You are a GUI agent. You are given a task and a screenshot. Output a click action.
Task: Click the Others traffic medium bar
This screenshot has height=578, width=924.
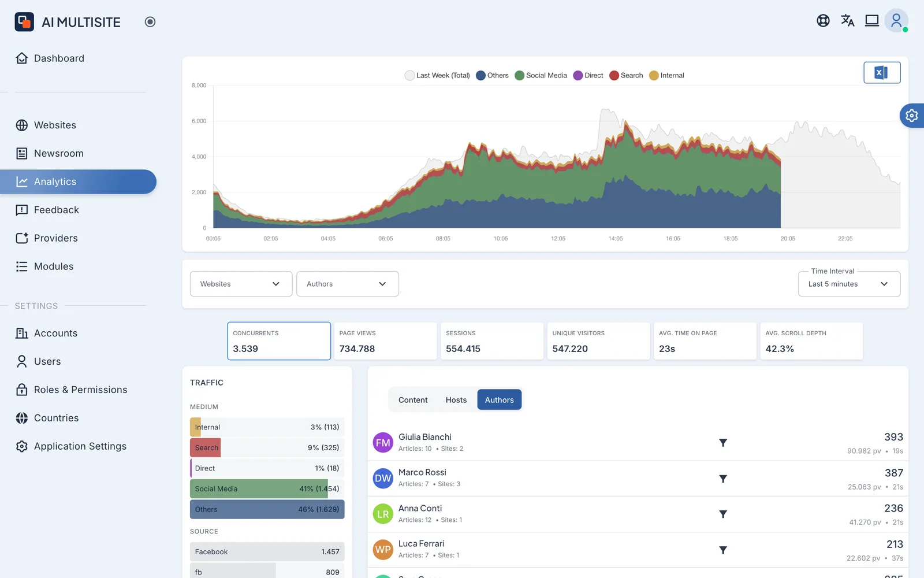coord(267,509)
